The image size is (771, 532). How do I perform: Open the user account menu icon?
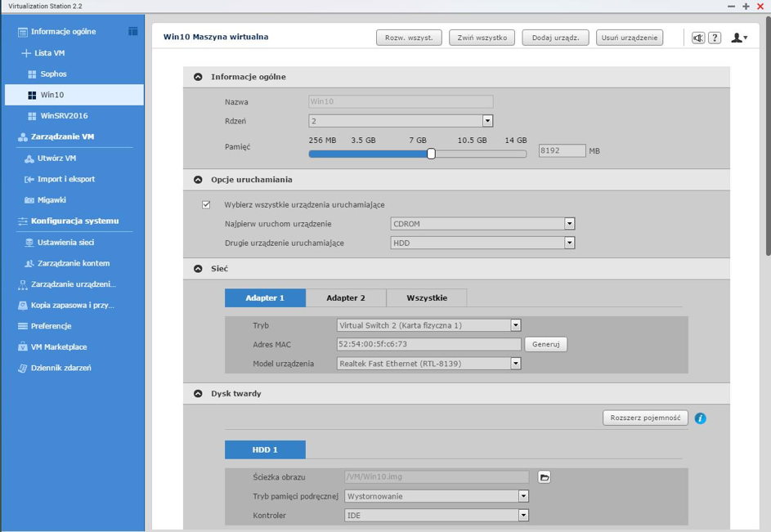[738, 38]
